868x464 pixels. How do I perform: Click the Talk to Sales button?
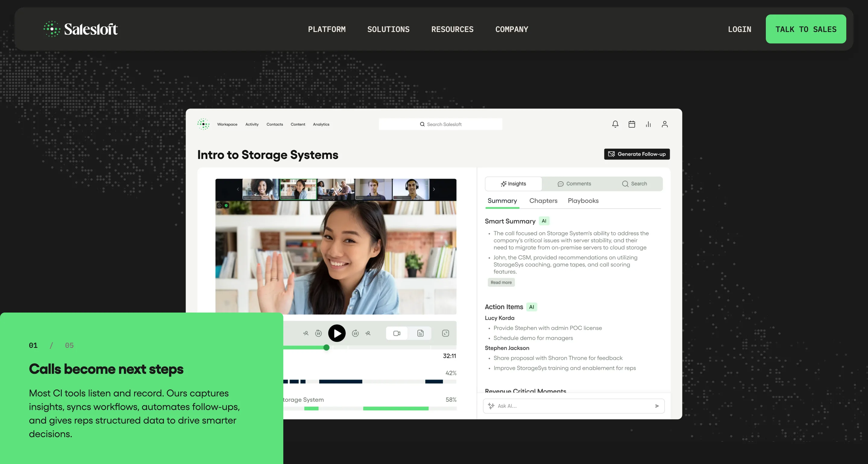point(806,29)
